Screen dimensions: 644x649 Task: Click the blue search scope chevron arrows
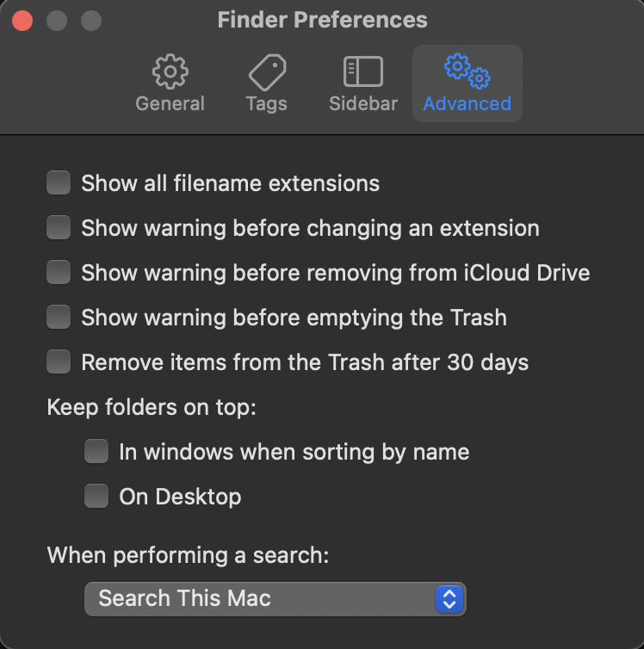click(x=449, y=599)
